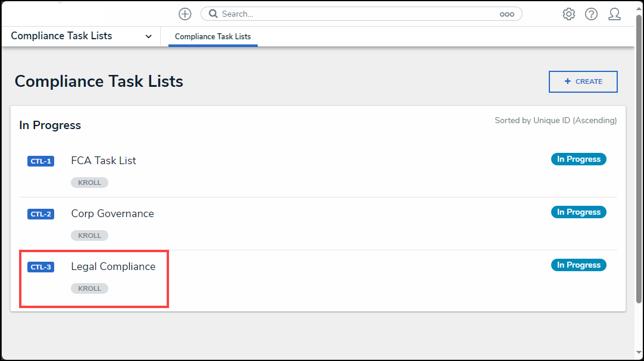Click the CTL-3 ID badge
The height and width of the screenshot is (361, 644).
(40, 267)
